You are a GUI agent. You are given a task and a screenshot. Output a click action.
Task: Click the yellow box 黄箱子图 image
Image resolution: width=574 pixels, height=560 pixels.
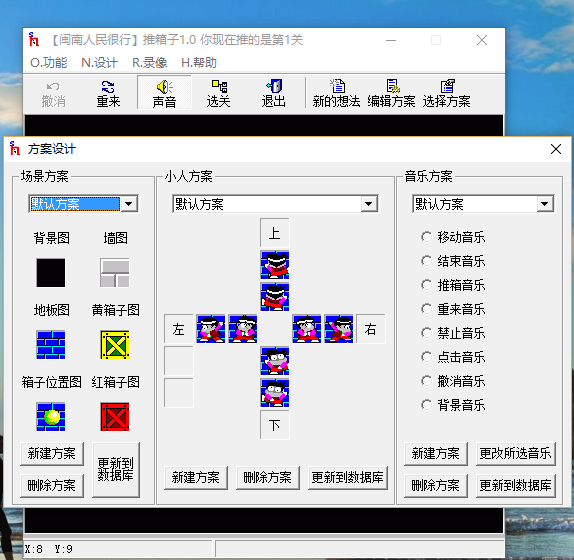click(x=115, y=345)
